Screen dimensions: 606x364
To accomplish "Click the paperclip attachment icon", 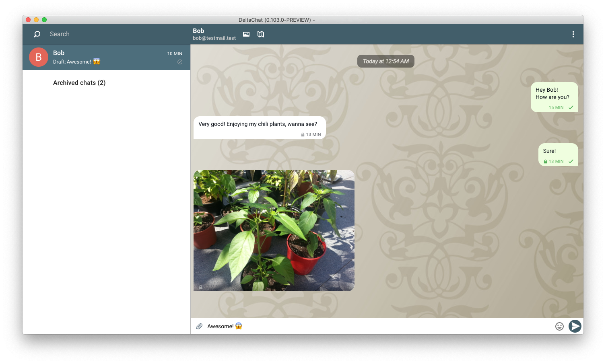I will 199,326.
